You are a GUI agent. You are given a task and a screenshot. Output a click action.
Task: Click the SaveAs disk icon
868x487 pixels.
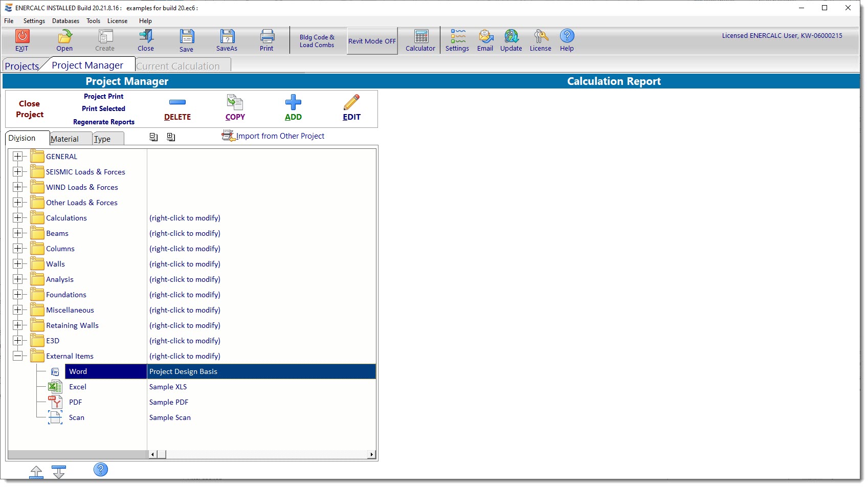(x=227, y=37)
